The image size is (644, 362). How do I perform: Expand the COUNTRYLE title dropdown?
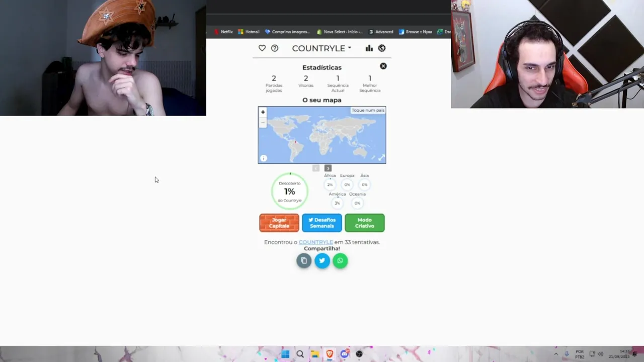(x=321, y=48)
